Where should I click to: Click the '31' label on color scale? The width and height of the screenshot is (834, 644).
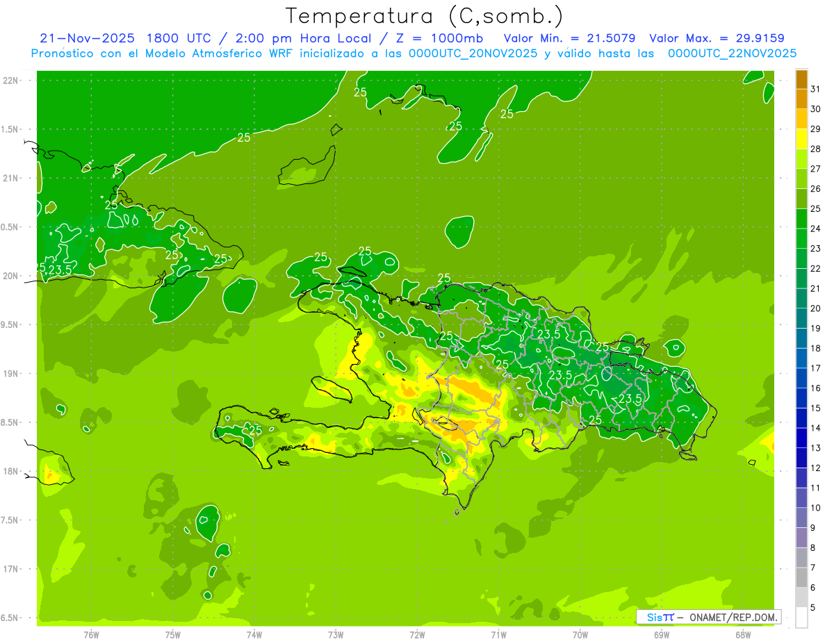click(816, 89)
